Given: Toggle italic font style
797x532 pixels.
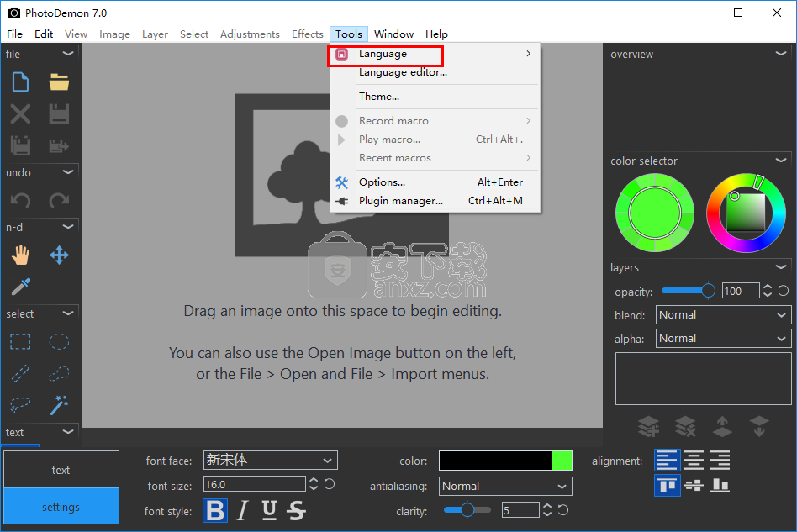Looking at the screenshot, I should [243, 510].
